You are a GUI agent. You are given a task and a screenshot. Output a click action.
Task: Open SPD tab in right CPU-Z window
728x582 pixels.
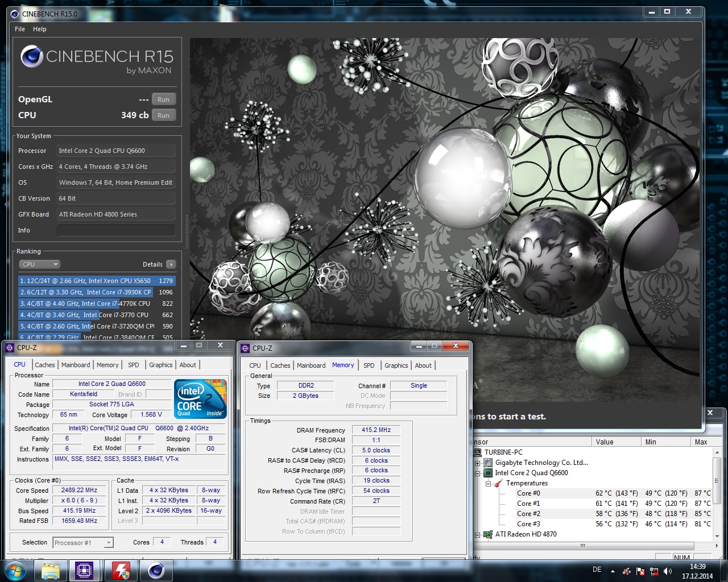(369, 365)
